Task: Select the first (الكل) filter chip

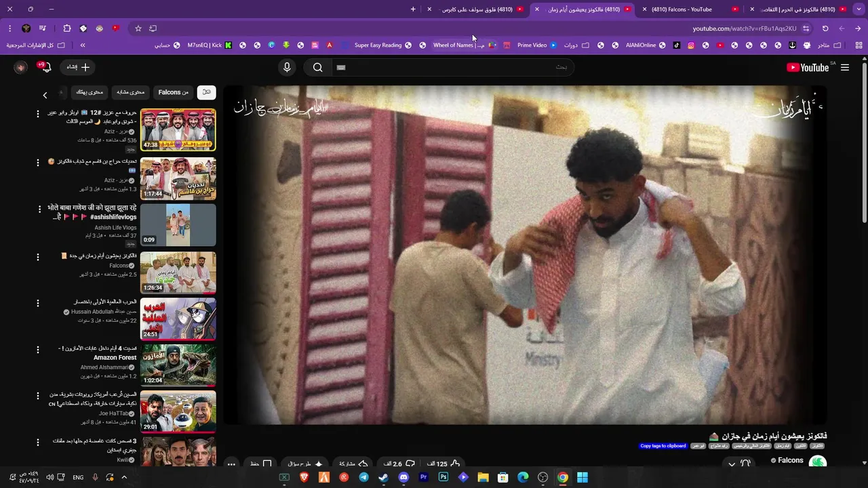Action: point(207,92)
